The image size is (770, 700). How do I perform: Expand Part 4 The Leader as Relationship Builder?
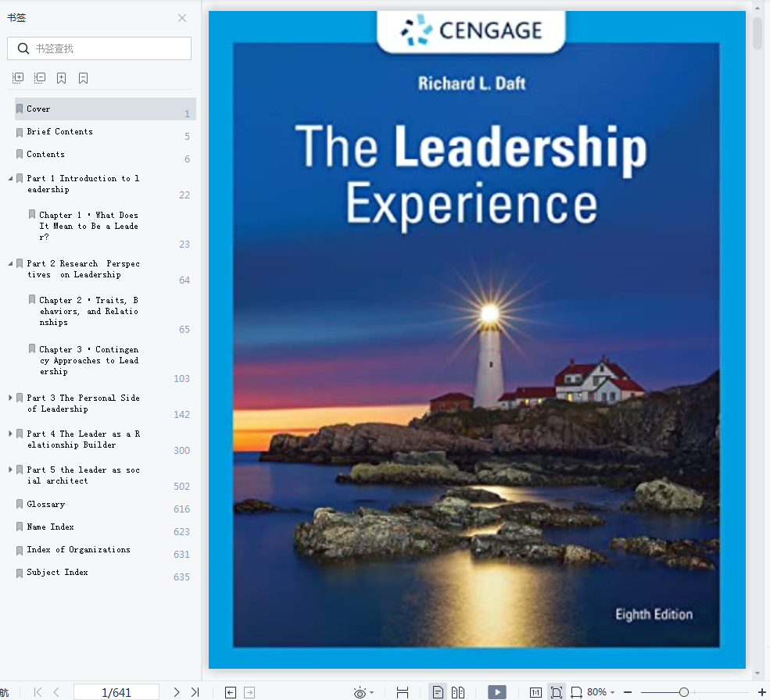click(x=10, y=434)
